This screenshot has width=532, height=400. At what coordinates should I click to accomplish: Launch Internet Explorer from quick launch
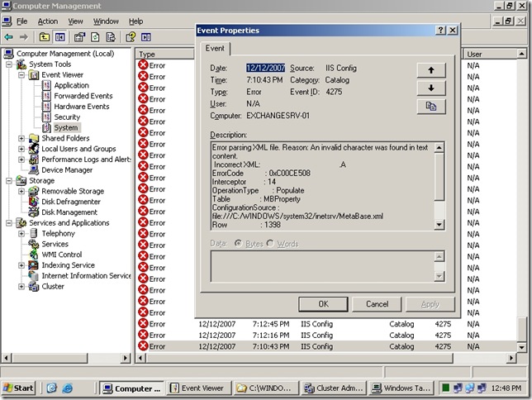point(68,388)
